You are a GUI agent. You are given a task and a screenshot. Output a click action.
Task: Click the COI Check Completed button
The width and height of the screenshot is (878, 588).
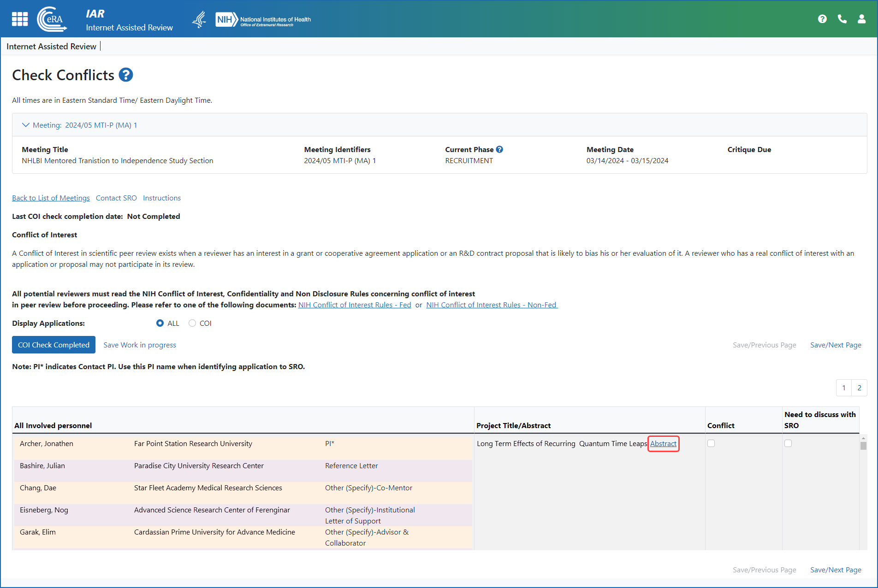(53, 345)
